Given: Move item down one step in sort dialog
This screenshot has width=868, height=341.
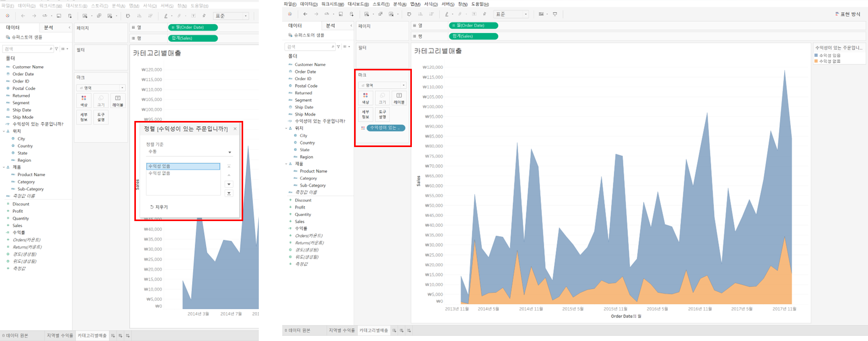Looking at the screenshot, I should pyautogui.click(x=229, y=184).
